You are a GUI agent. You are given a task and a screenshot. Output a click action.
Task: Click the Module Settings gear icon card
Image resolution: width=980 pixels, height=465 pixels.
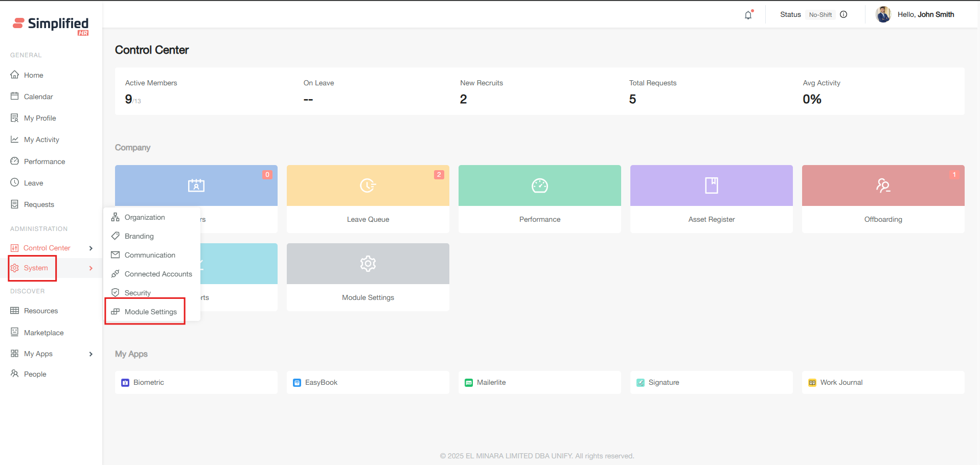[x=368, y=264]
